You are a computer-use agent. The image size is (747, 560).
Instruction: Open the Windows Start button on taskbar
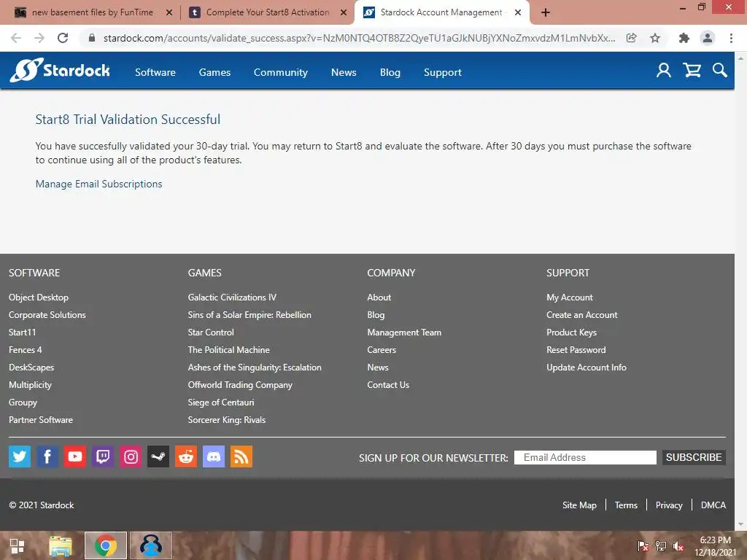(x=18, y=545)
